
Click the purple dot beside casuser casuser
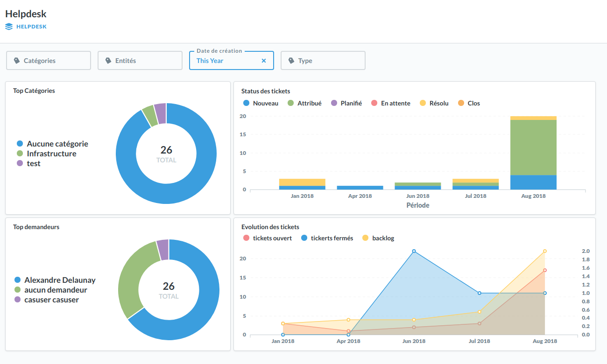[x=17, y=300]
